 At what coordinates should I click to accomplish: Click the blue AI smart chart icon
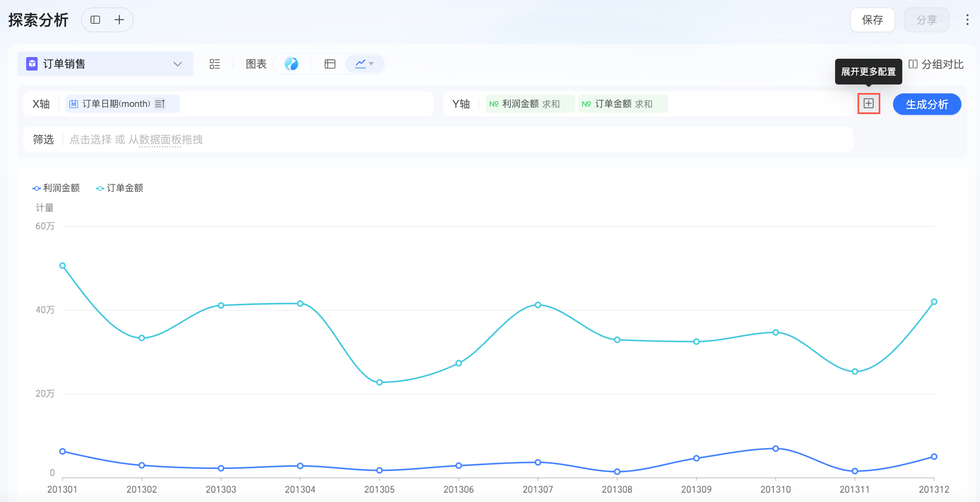(291, 64)
